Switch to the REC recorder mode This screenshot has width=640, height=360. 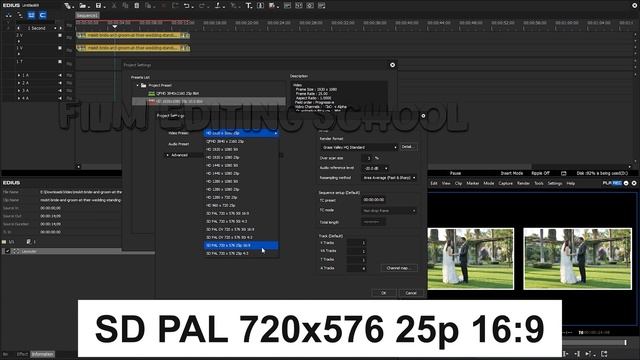tap(617, 183)
